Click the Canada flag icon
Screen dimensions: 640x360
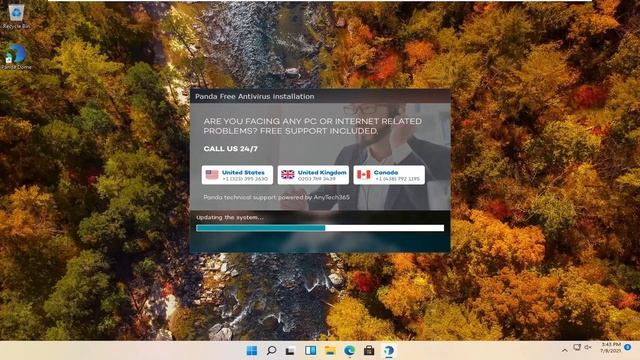364,175
